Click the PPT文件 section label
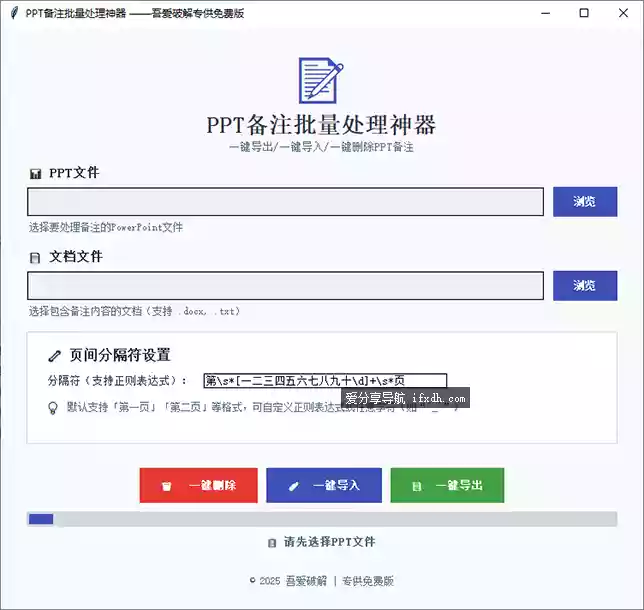The height and width of the screenshot is (610, 644). tap(74, 173)
